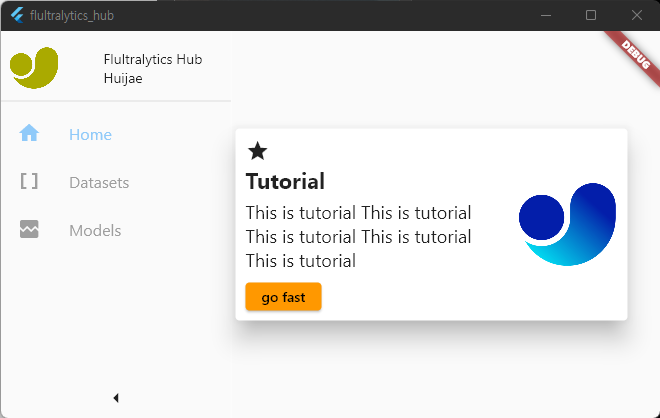Minimize the flultralytics_hub window

[546, 16]
